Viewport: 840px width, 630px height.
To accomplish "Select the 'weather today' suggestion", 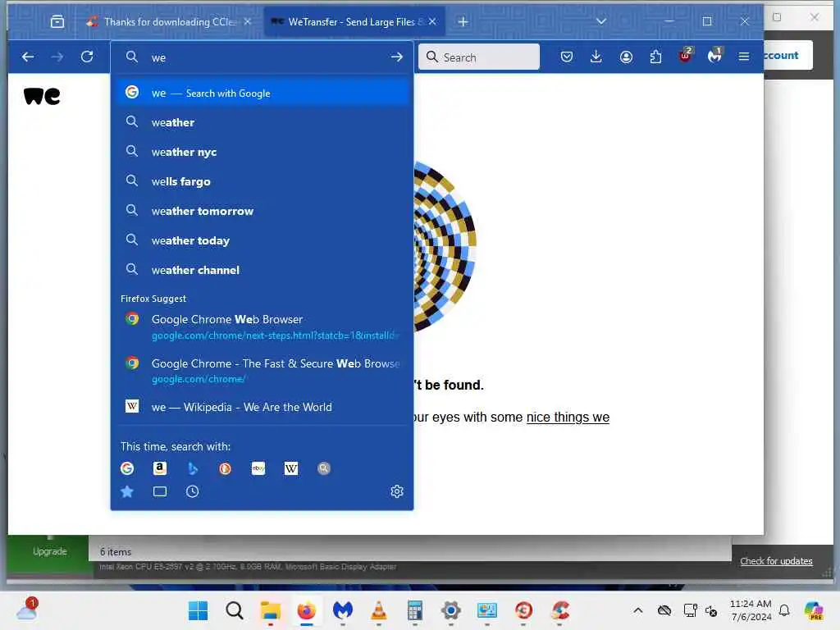I will point(262,240).
